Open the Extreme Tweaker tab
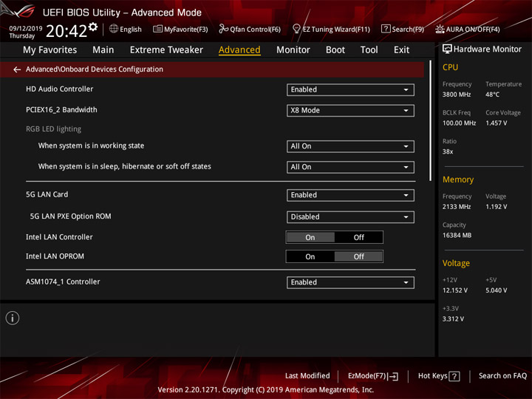Screen dimensions: 532x399 (x=166, y=50)
